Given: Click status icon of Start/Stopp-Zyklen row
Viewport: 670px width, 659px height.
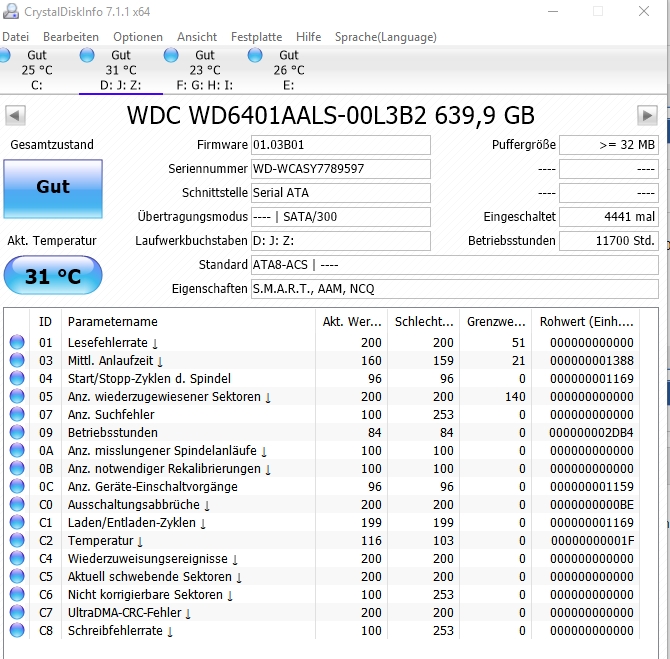Looking at the screenshot, I should (x=17, y=378).
